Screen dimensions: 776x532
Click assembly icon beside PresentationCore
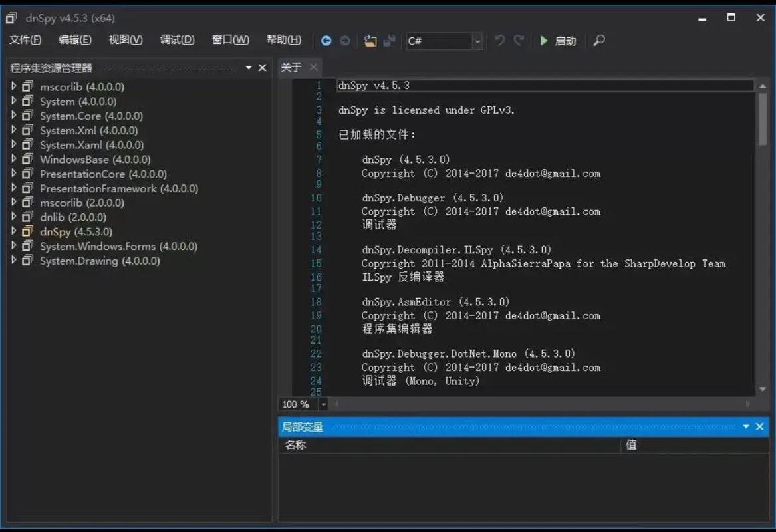pyautogui.click(x=28, y=174)
